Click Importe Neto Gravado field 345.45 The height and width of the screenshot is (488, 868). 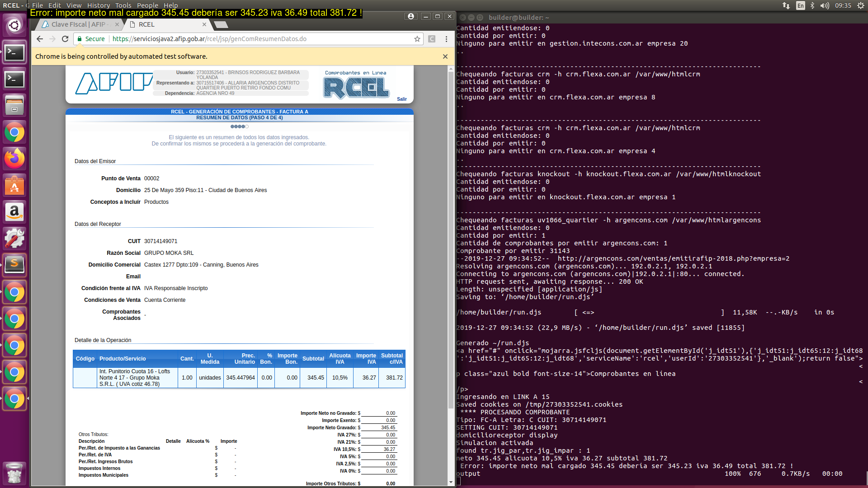click(x=378, y=427)
